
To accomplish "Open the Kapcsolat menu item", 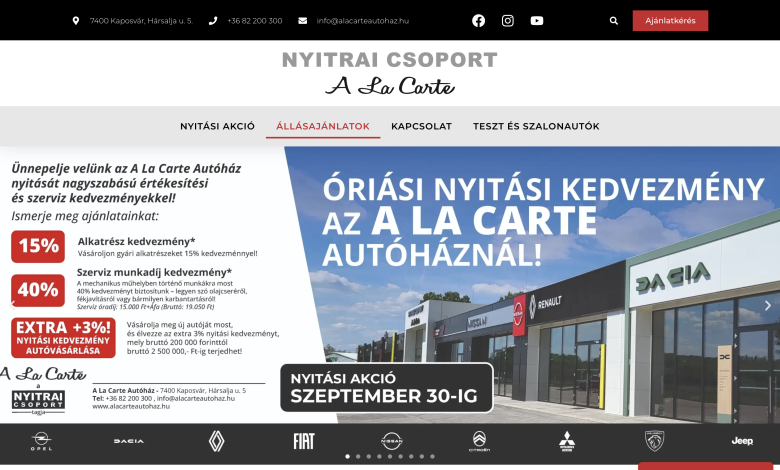I will [421, 126].
